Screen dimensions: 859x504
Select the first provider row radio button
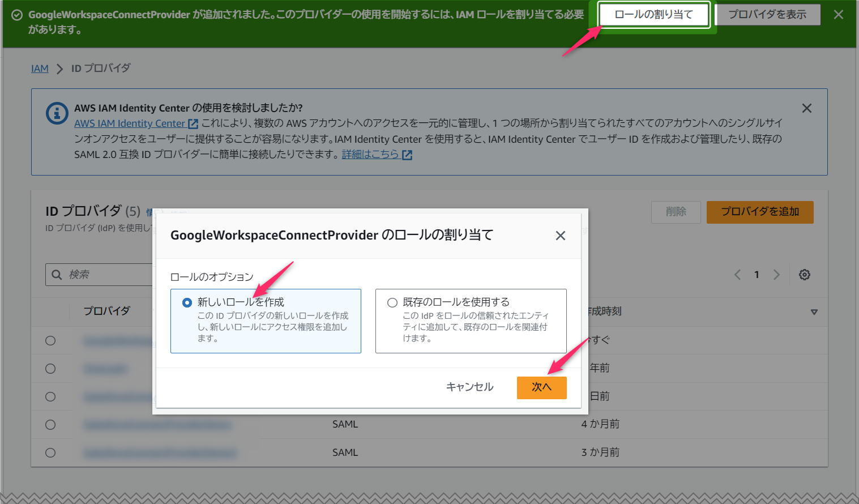(x=50, y=340)
